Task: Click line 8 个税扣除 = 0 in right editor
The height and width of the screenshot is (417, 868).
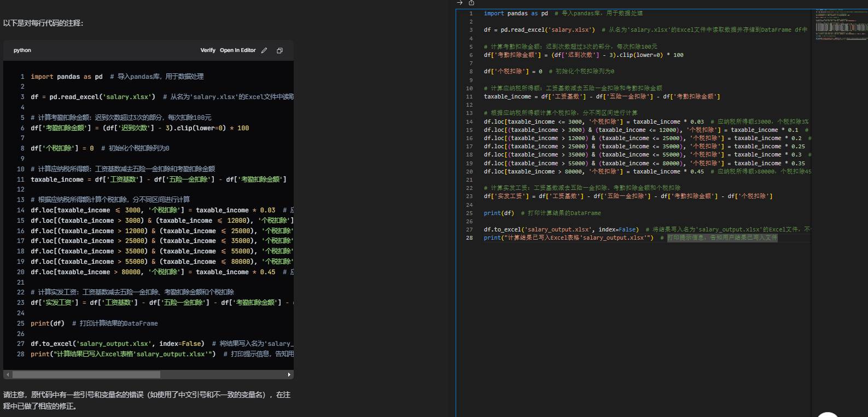Action: (x=549, y=72)
